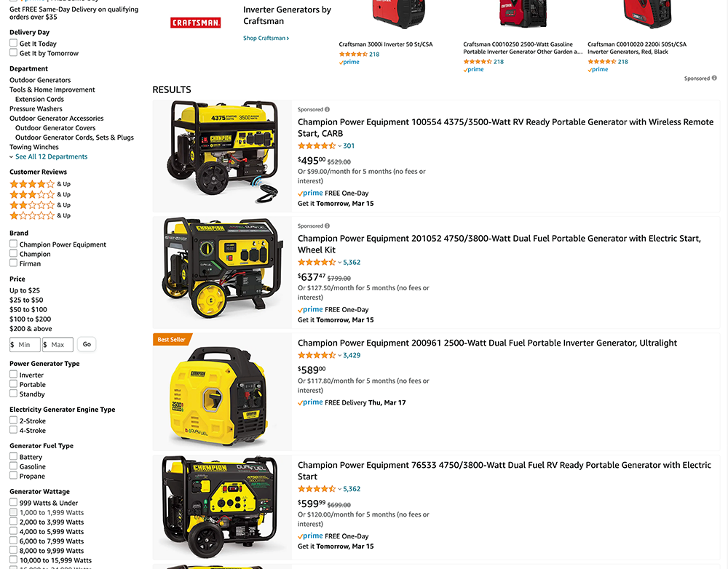Choose the $100 to $200 price range
Screen dimensions: 728x569
[x=30, y=319]
